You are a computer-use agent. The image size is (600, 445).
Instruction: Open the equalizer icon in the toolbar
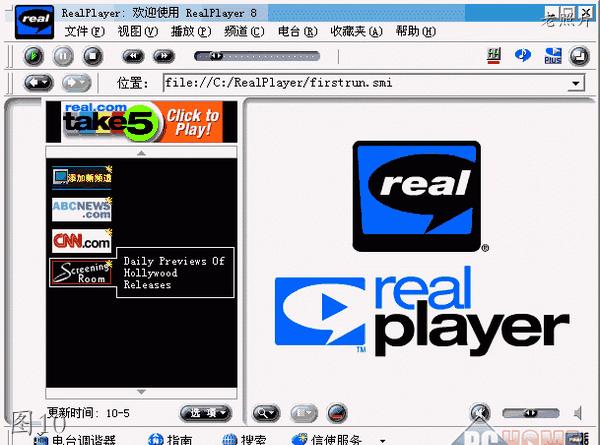(494, 56)
